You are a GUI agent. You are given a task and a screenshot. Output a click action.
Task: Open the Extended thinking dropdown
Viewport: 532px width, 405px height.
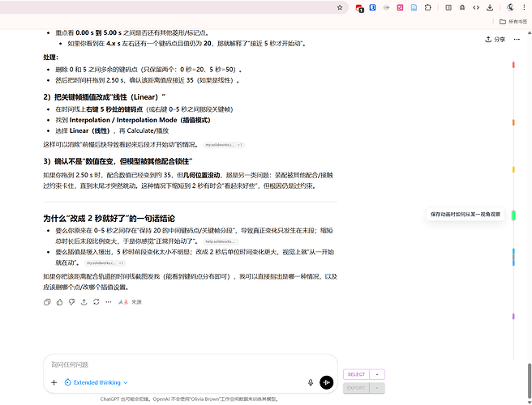(96, 382)
